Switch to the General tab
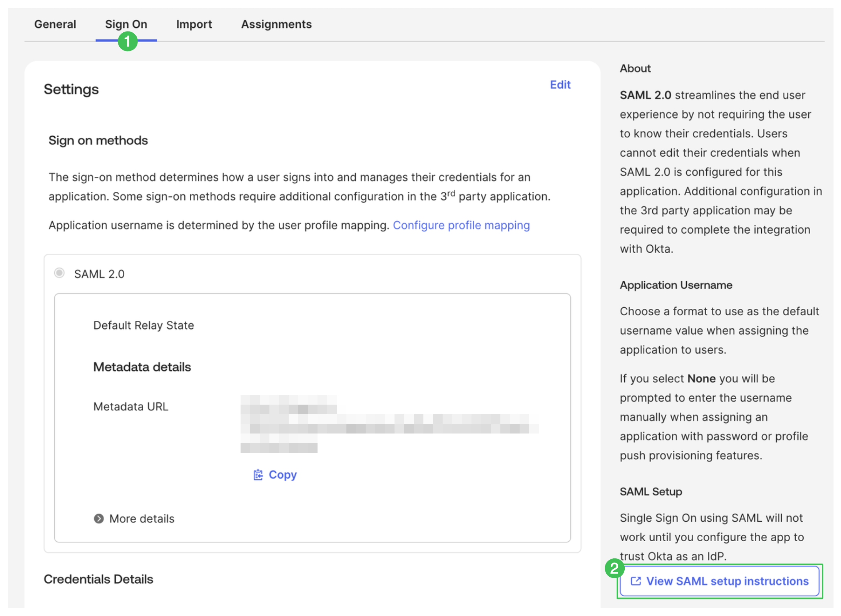 pyautogui.click(x=55, y=24)
